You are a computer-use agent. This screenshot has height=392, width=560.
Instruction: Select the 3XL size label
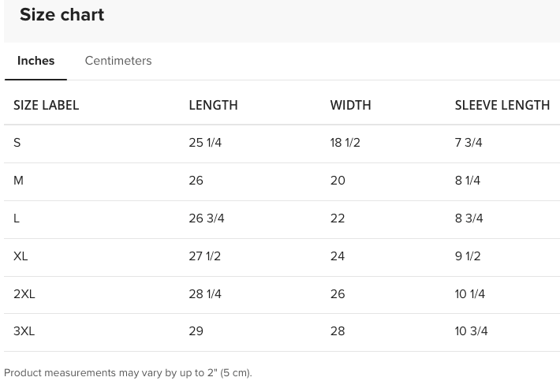pyautogui.click(x=24, y=331)
